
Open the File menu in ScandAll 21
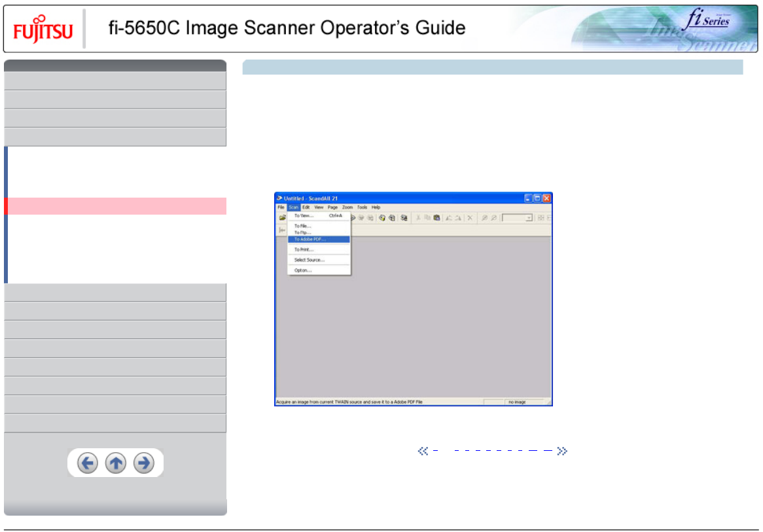pyautogui.click(x=281, y=207)
